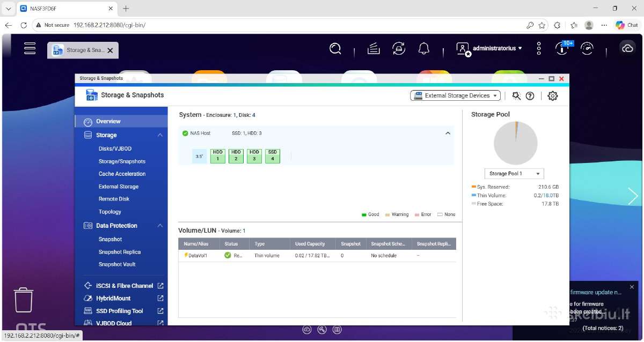This screenshot has width=644, height=342.
Task: Open the background tasks icon
Action: point(374,49)
